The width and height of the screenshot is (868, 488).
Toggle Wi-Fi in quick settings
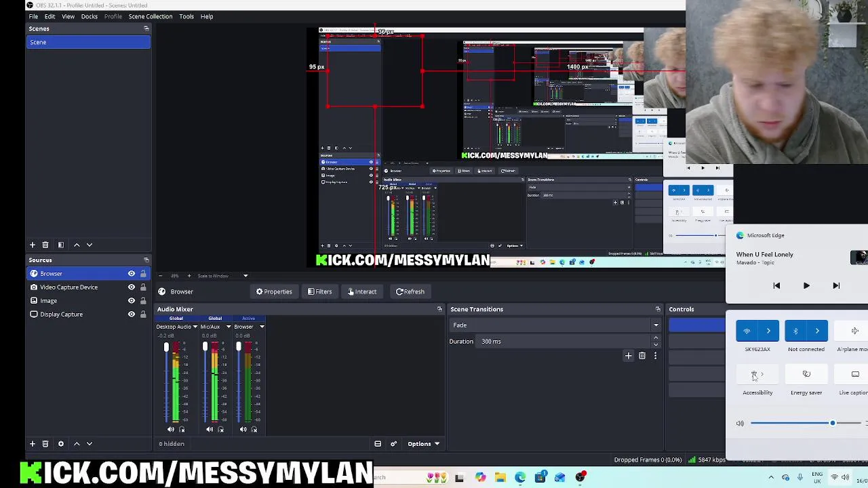tap(747, 331)
